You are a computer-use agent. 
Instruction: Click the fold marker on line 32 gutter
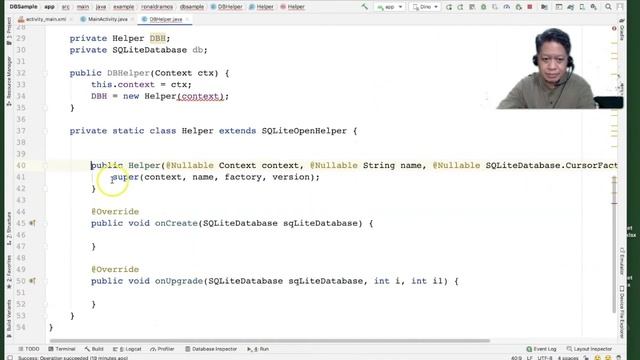(45, 73)
